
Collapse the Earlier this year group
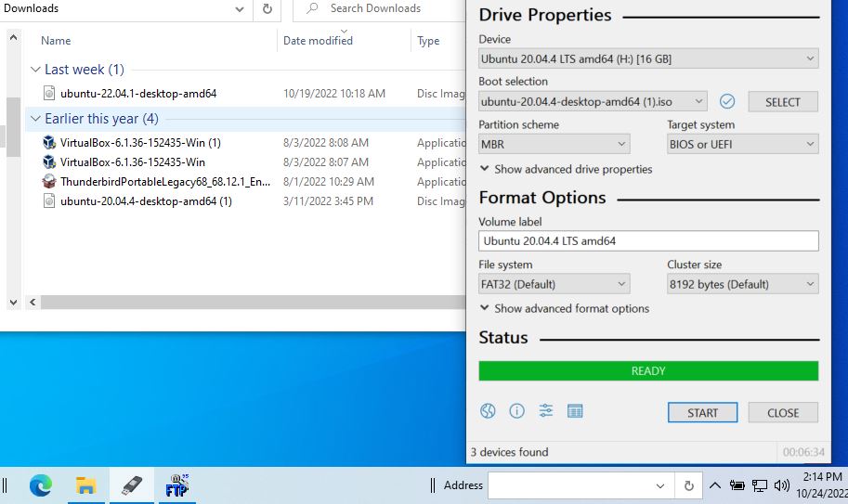tap(35, 118)
